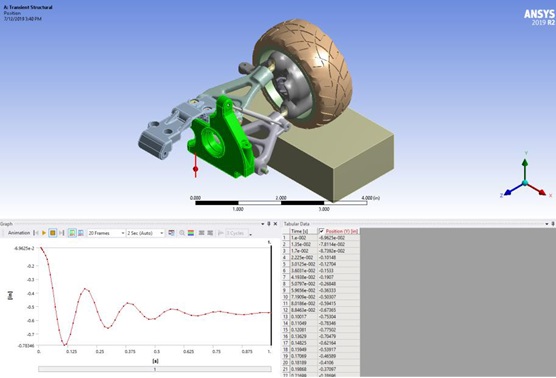
Task: Click the zoom magnifier icon in Graph toolbar
Action: 182,233
